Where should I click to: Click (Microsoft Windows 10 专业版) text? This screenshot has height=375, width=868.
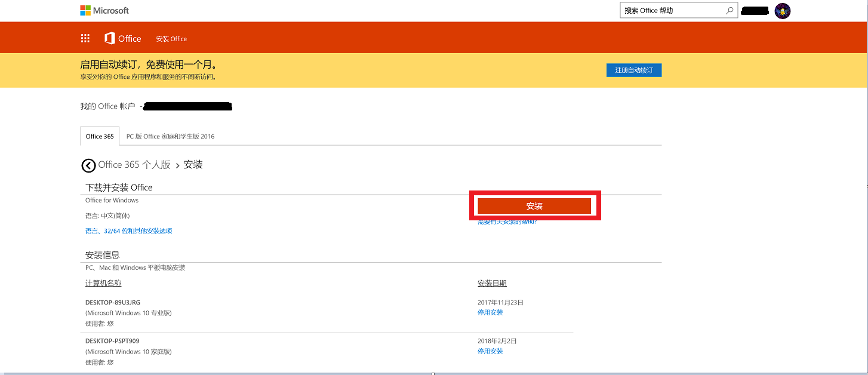[x=128, y=313]
